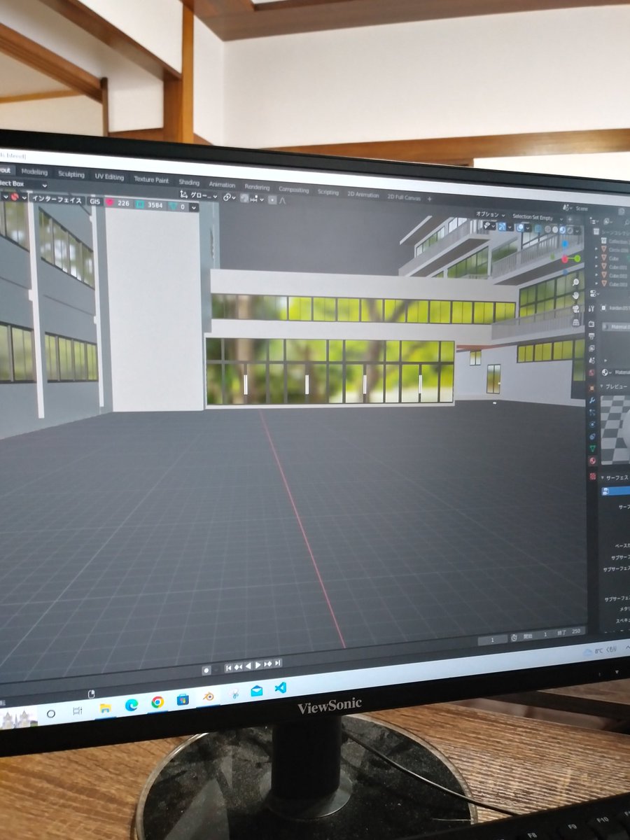The width and height of the screenshot is (630, 840).
Task: Click the zoom magnifier viewport icon
Action: coord(575,282)
